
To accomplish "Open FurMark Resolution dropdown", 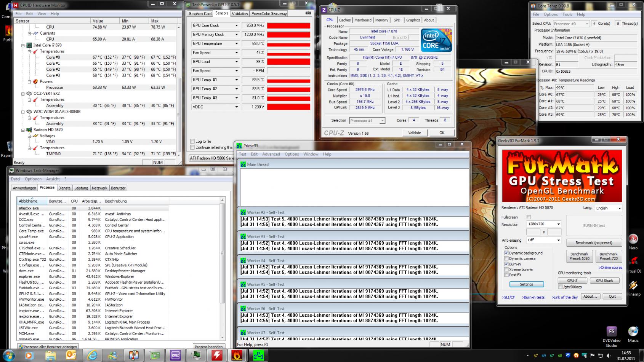I will pyautogui.click(x=544, y=224).
